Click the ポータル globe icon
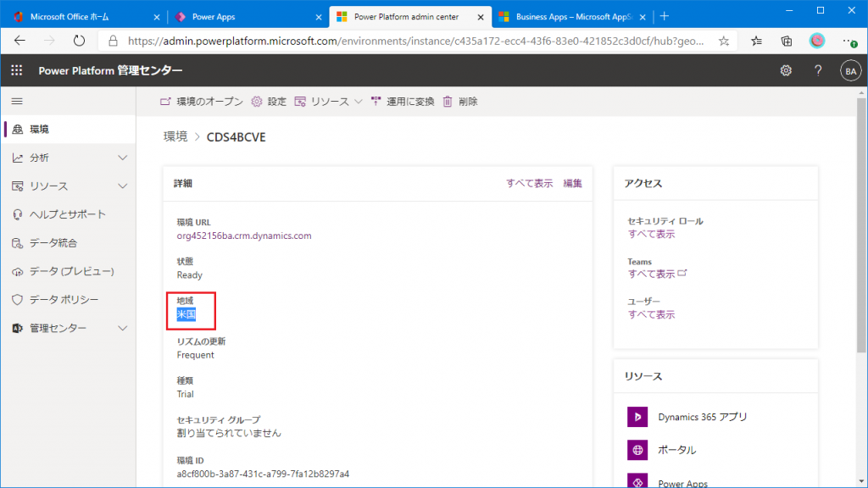 (x=637, y=450)
